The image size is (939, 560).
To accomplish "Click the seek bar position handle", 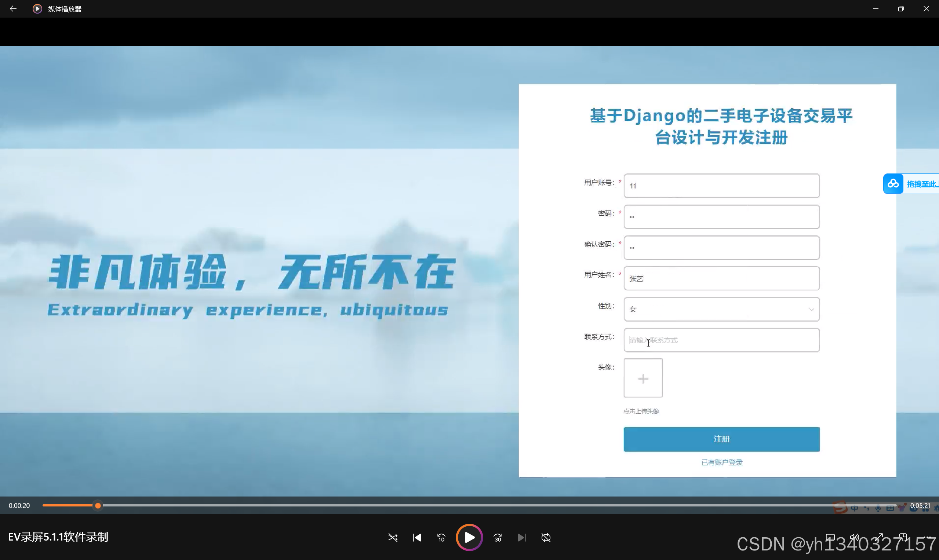I will (x=98, y=506).
